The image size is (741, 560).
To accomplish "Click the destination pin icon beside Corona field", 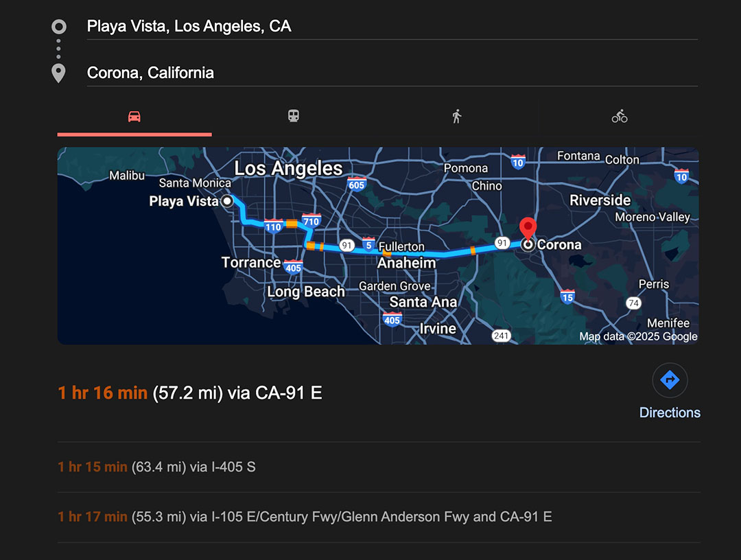I will pyautogui.click(x=59, y=73).
